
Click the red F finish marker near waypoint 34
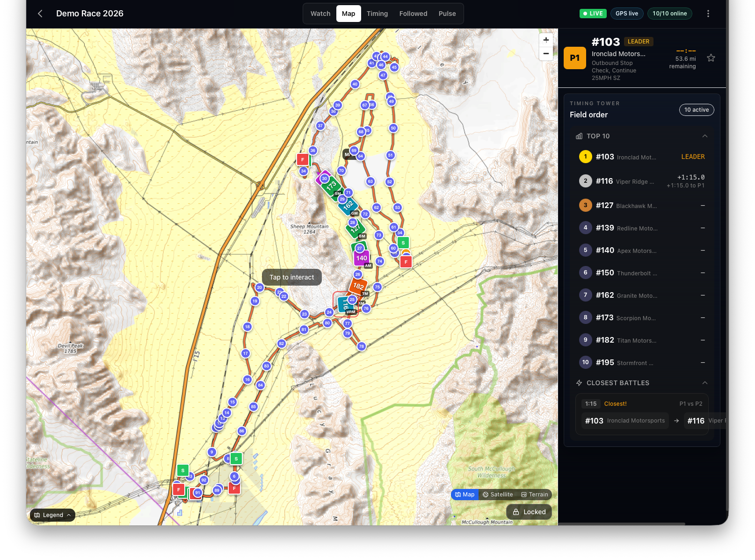pyautogui.click(x=303, y=160)
